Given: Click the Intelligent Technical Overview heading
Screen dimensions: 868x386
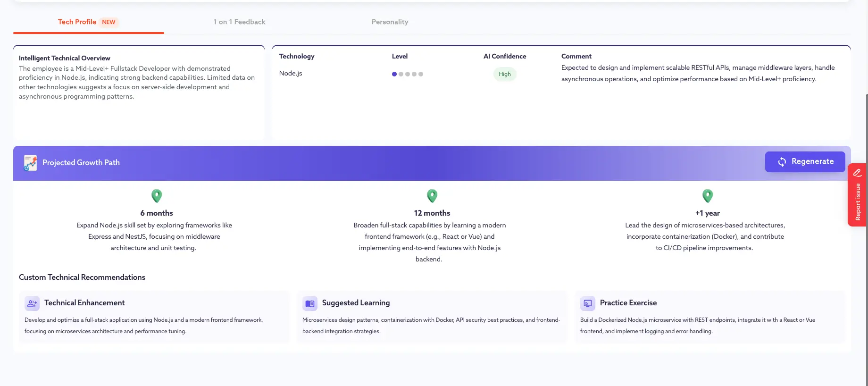Looking at the screenshot, I should pyautogui.click(x=65, y=58).
